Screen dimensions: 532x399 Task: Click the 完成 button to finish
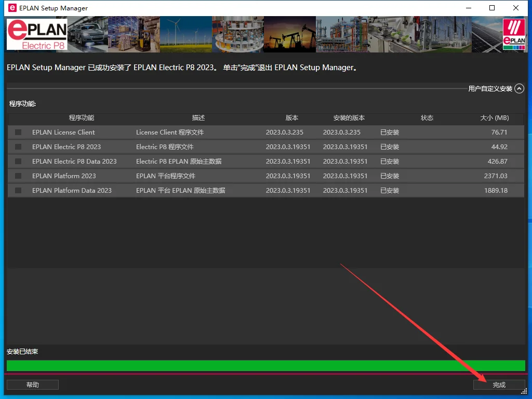[x=499, y=385]
